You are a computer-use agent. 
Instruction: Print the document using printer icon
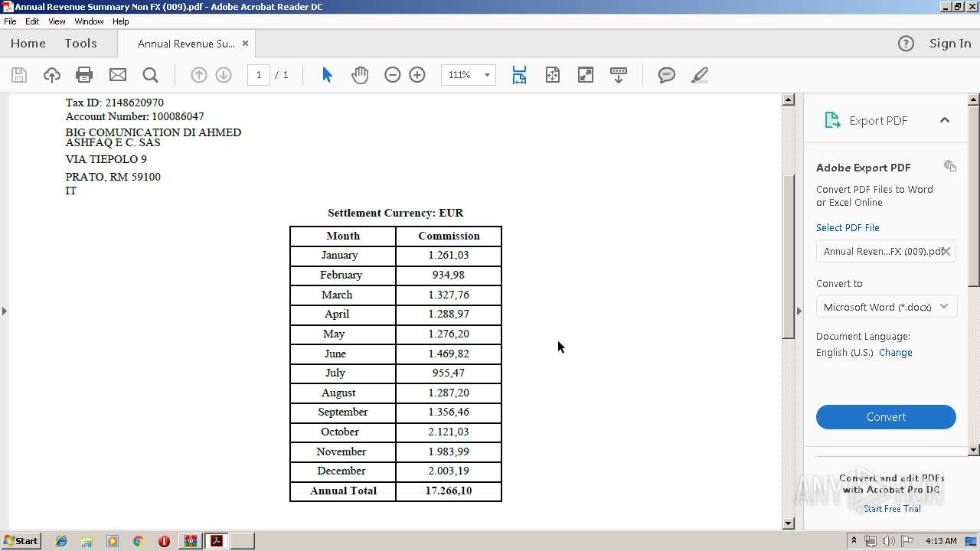pyautogui.click(x=84, y=75)
